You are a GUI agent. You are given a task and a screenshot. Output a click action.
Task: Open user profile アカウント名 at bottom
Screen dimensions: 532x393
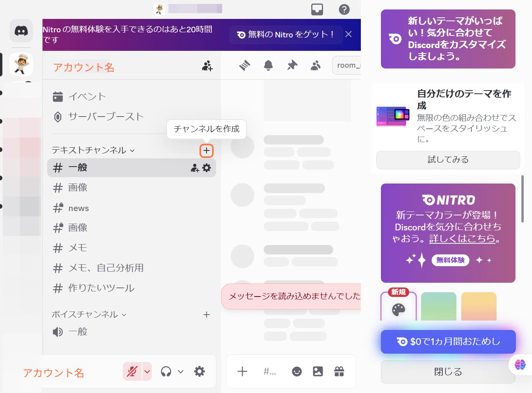point(54,373)
